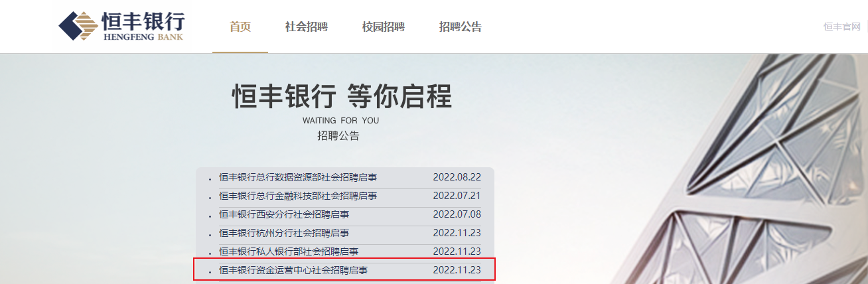Screen dimensions: 868x284
Task: Open 恒丰银行资金运营中心社会招聘启事 announcement
Action: point(293,270)
